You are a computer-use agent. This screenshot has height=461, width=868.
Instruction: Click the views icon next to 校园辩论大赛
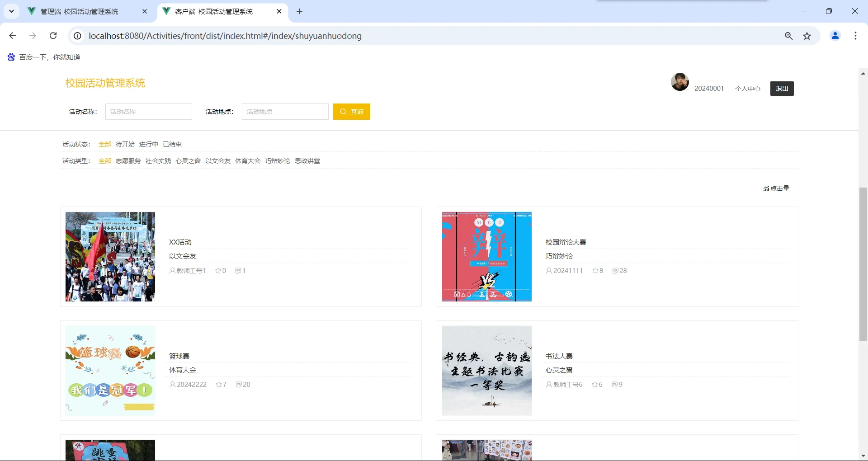(x=615, y=270)
